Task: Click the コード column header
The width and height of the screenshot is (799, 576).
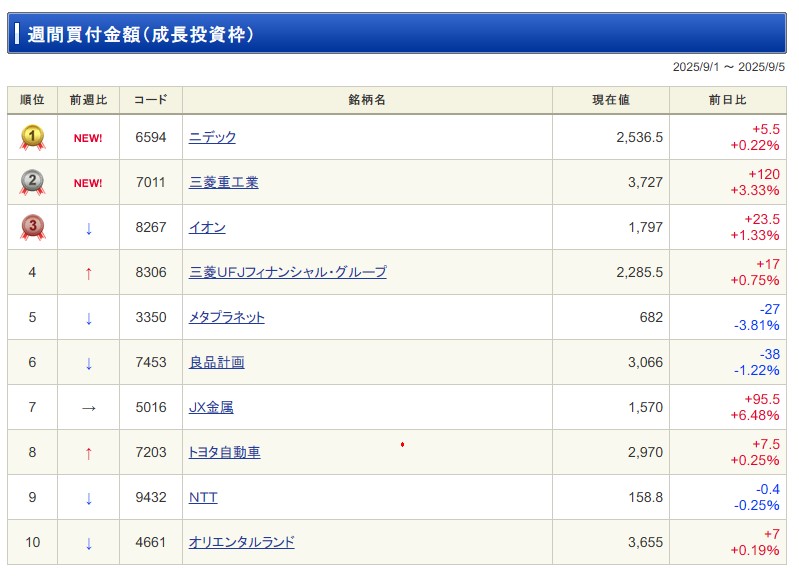Action: (151, 100)
